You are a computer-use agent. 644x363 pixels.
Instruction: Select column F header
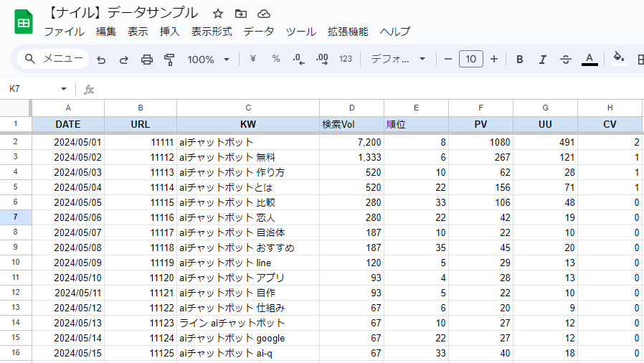pyautogui.click(x=480, y=108)
